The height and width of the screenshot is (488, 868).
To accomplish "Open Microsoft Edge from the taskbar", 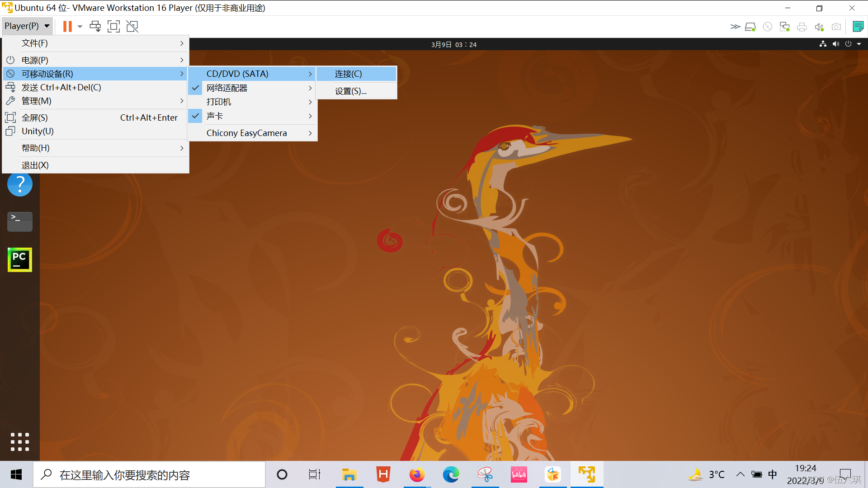I will click(451, 474).
